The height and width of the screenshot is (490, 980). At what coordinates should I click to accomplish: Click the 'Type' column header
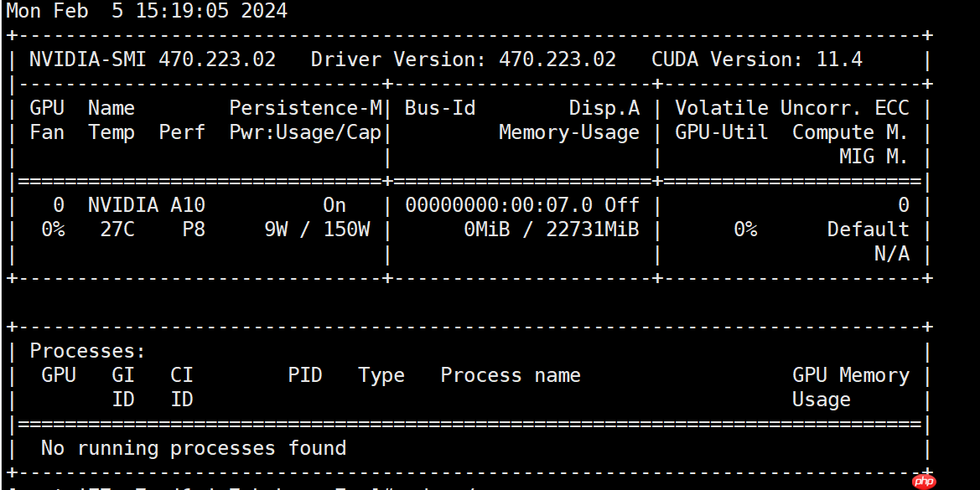[x=381, y=376]
